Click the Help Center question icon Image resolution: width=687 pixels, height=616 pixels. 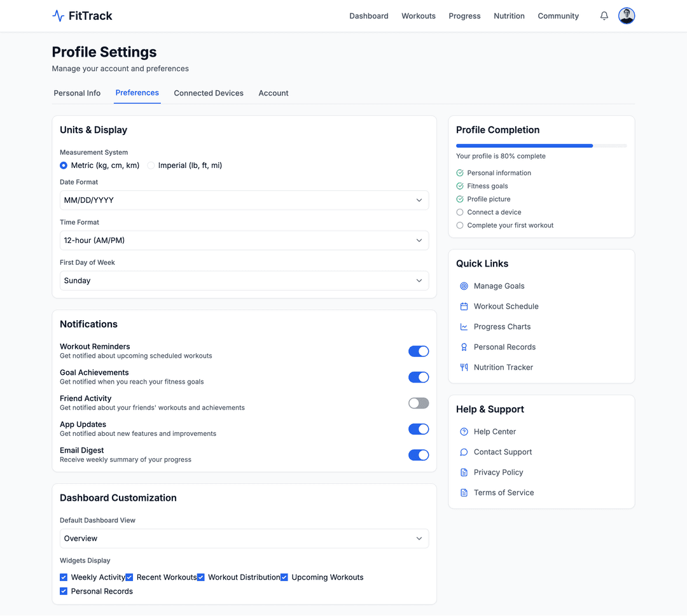tap(464, 432)
